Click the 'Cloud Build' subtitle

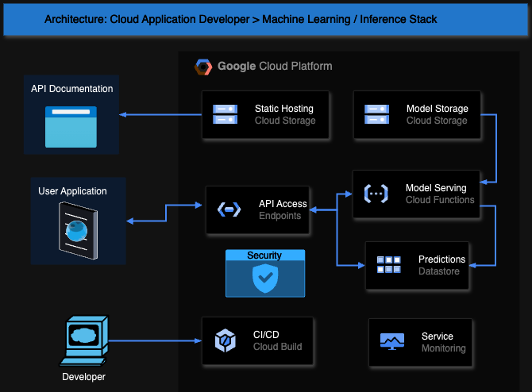(x=278, y=347)
